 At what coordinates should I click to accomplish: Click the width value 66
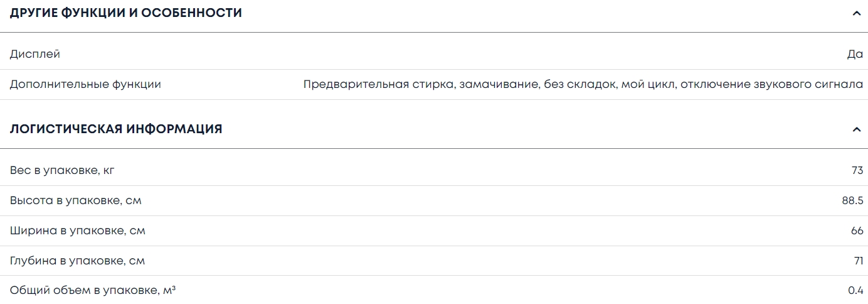(857, 231)
